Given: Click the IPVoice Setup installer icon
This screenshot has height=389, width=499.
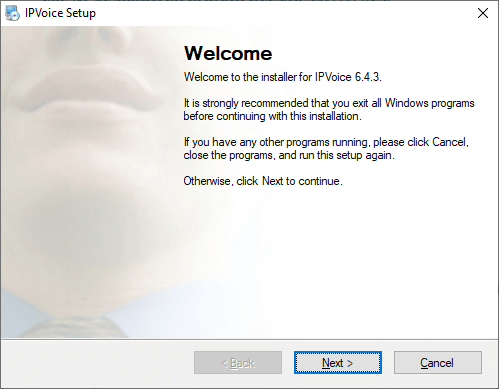Looking at the screenshot, I should tap(13, 13).
